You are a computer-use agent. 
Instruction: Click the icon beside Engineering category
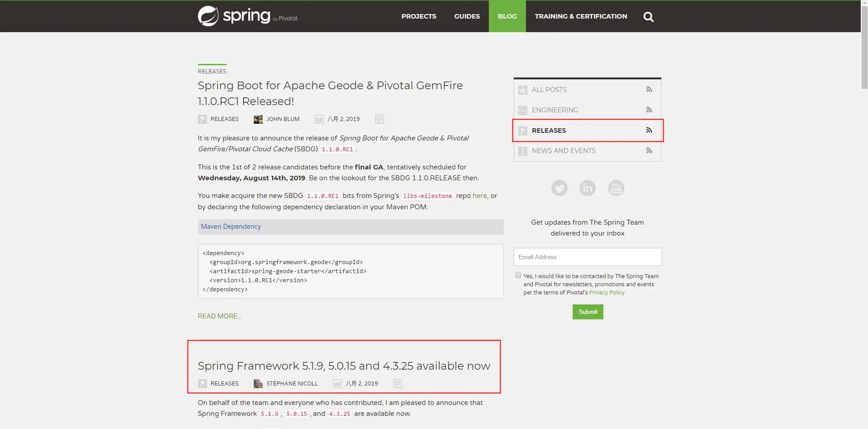[523, 110]
